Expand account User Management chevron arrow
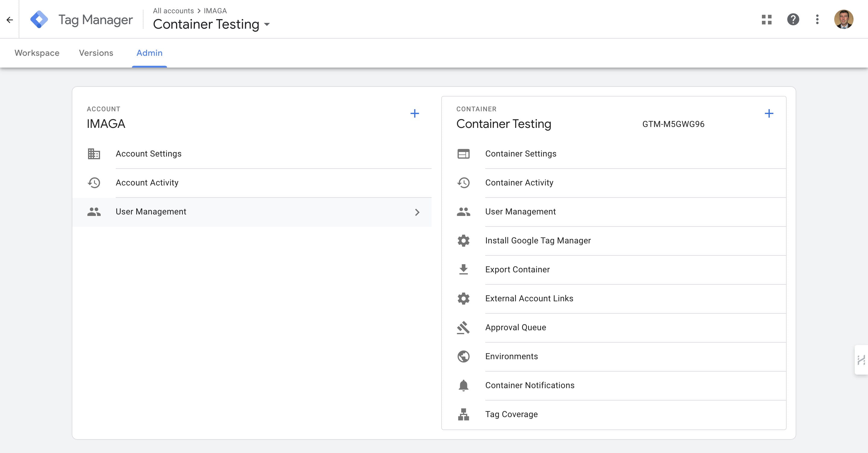868x453 pixels. tap(417, 212)
